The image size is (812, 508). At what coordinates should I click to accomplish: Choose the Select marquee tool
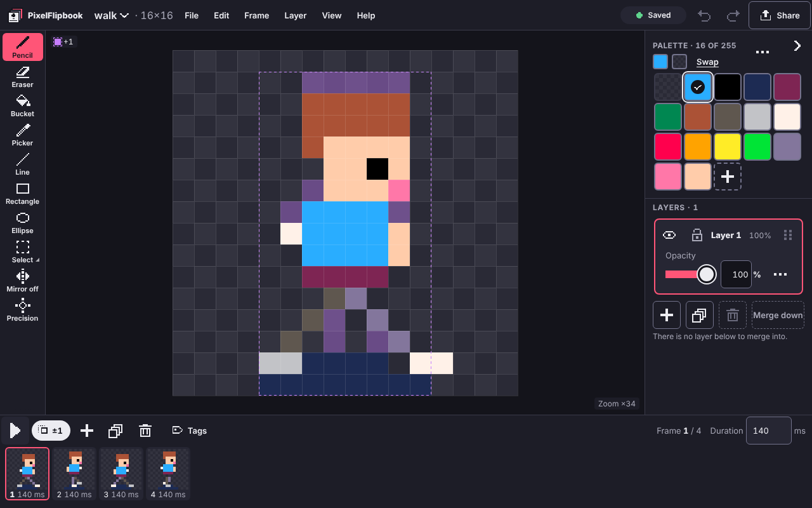23,251
